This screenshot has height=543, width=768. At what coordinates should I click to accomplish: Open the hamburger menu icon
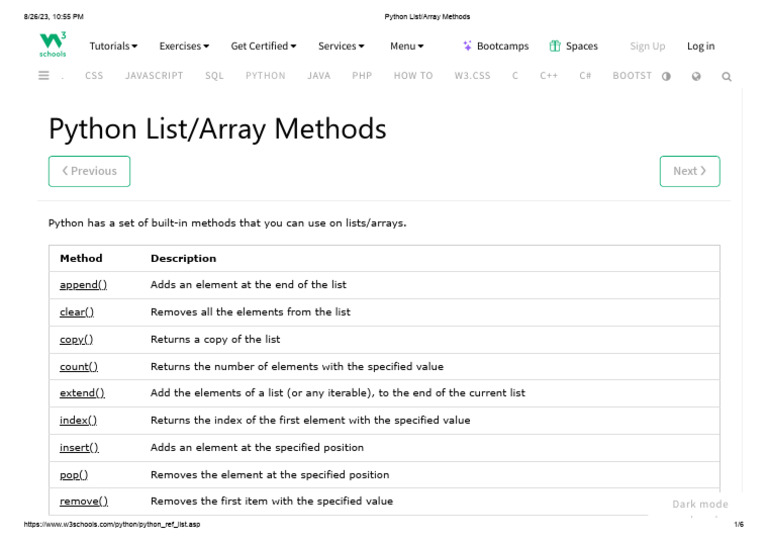[x=44, y=75]
